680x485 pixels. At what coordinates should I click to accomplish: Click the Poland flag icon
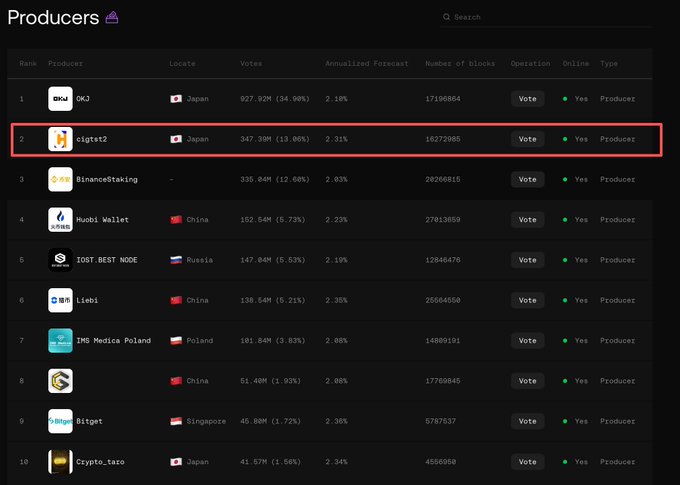(176, 341)
